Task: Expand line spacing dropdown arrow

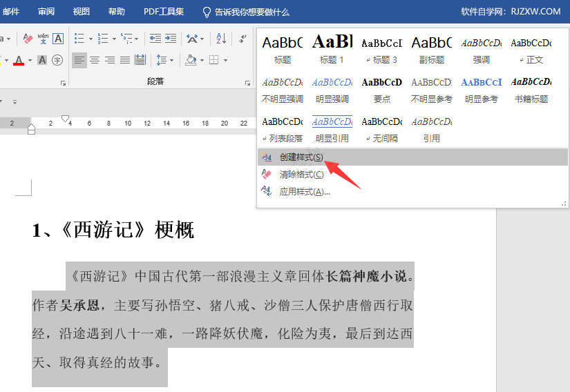Action: point(171,60)
